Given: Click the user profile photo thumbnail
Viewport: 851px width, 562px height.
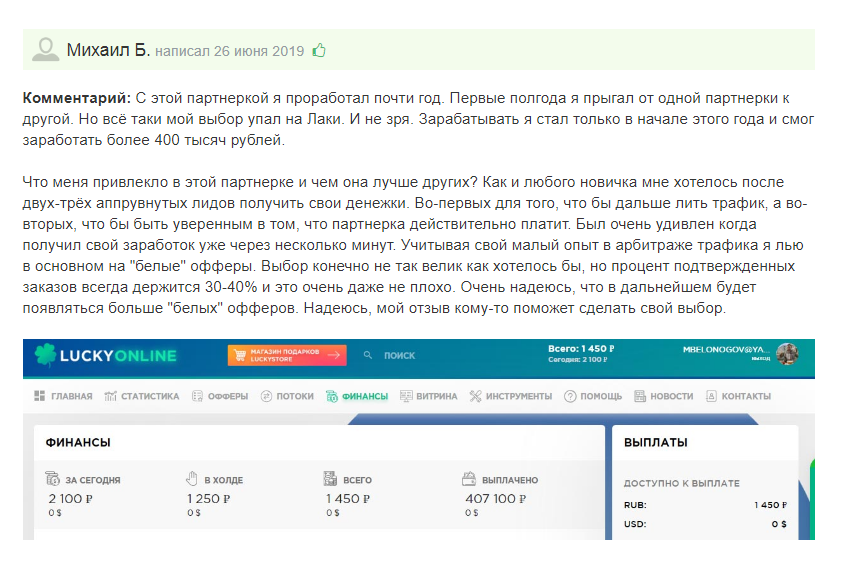Looking at the screenshot, I should pos(787,354).
